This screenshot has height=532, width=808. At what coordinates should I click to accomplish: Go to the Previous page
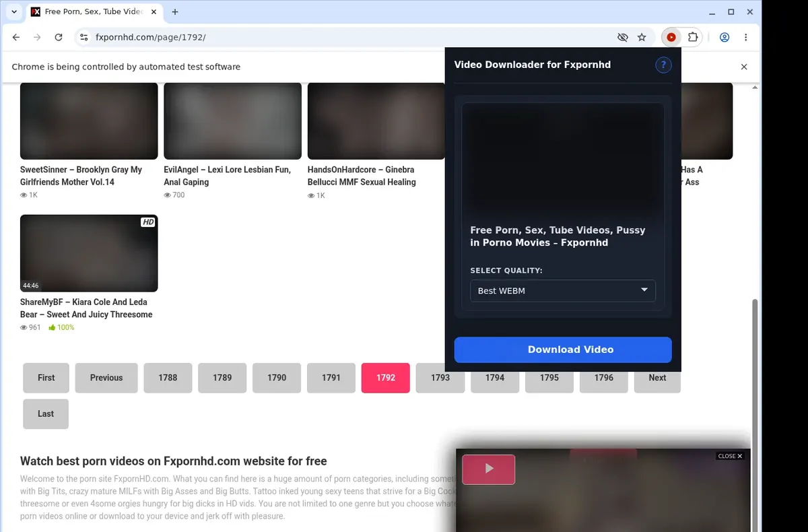[106, 378]
